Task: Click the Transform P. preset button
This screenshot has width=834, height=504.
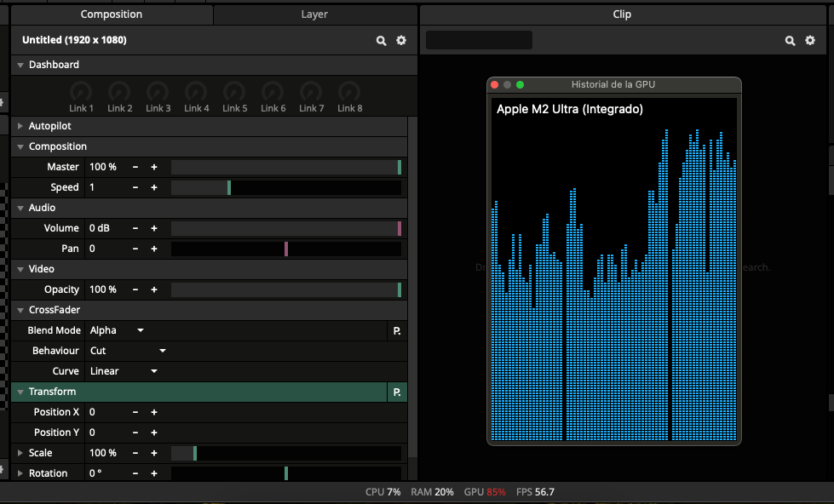Action: pos(397,392)
